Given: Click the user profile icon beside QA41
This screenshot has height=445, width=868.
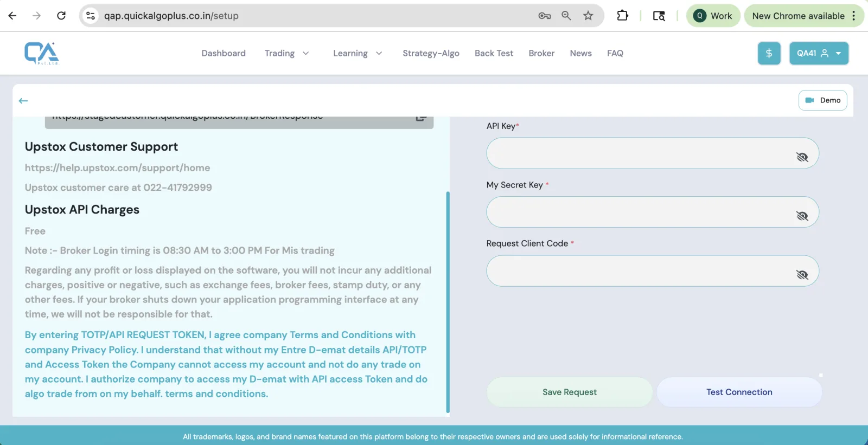Looking at the screenshot, I should [x=825, y=53].
